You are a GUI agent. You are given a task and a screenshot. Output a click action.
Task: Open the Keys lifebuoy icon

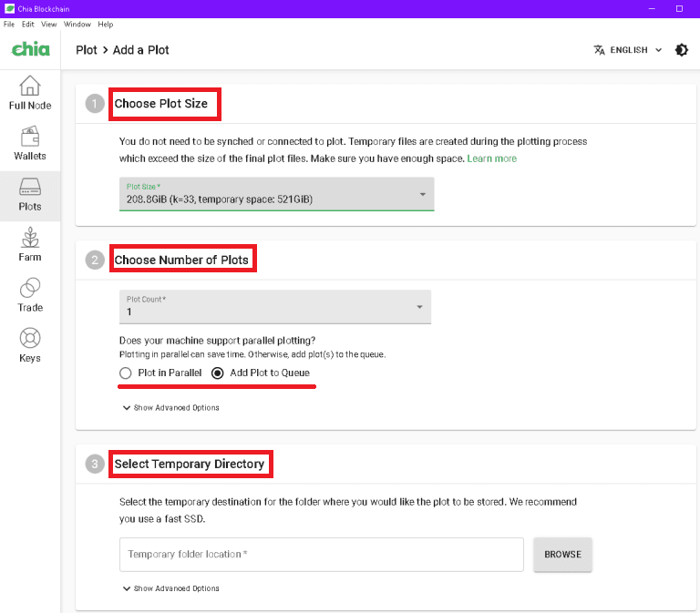coord(30,338)
